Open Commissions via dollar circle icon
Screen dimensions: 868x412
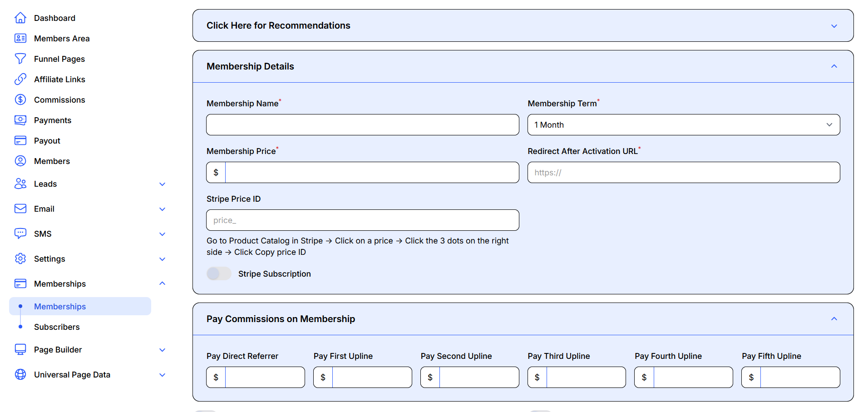point(20,100)
